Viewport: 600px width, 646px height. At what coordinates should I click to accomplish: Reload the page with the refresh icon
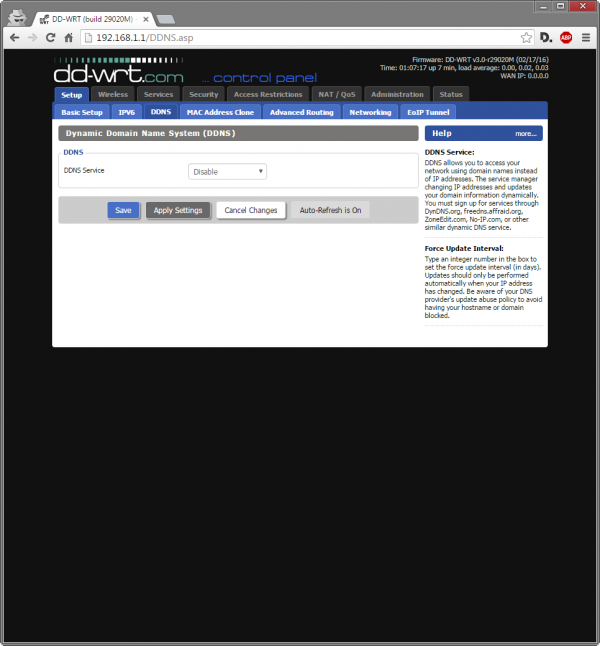coord(51,37)
